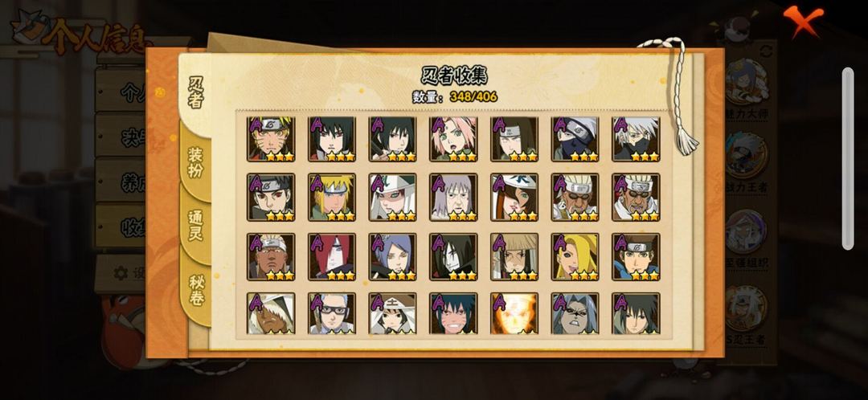Open the 秘卷 tab
The width and height of the screenshot is (868, 400).
click(x=196, y=290)
